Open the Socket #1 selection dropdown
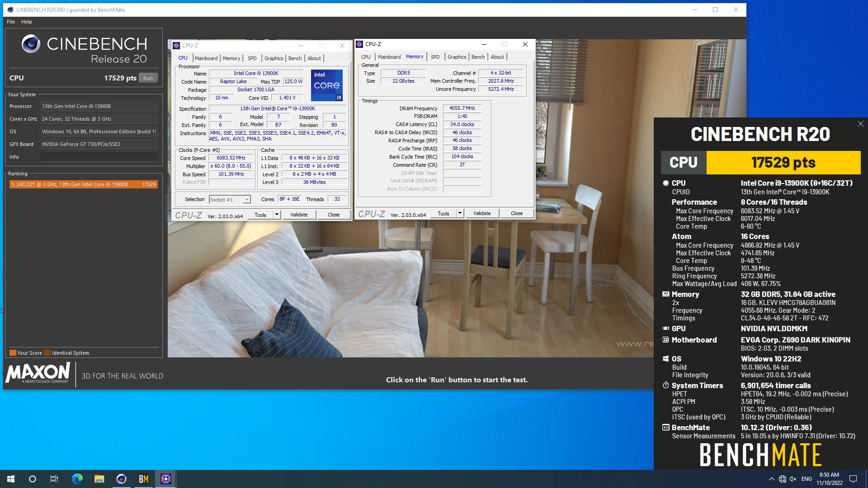Viewport: 868px width, 488px height. click(x=230, y=200)
